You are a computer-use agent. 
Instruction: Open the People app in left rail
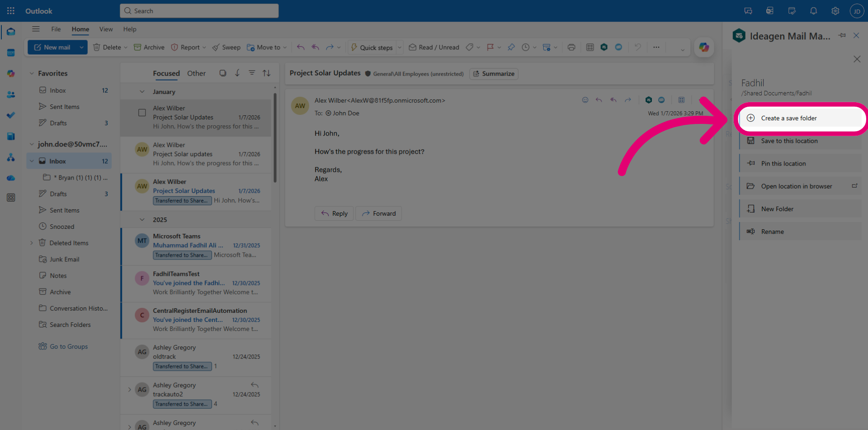[x=11, y=95]
